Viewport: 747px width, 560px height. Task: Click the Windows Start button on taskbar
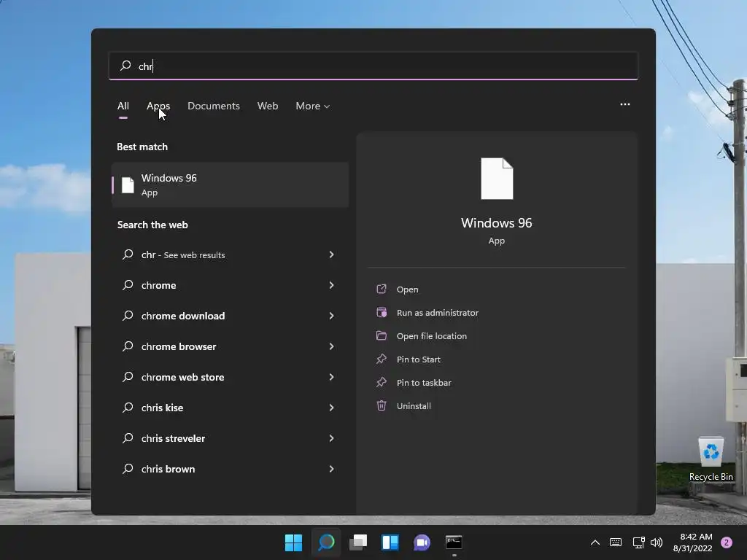pos(293,542)
